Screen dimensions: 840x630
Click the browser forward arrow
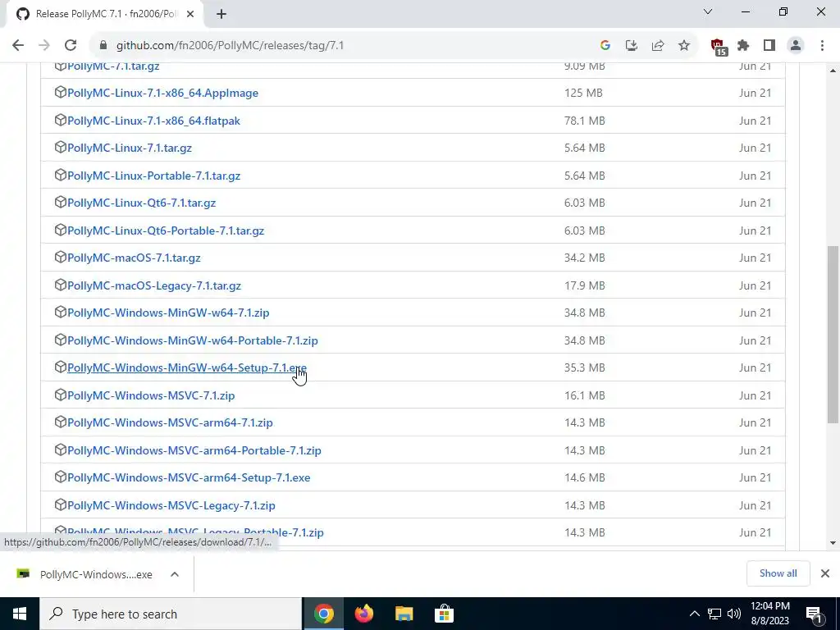coord(44,46)
